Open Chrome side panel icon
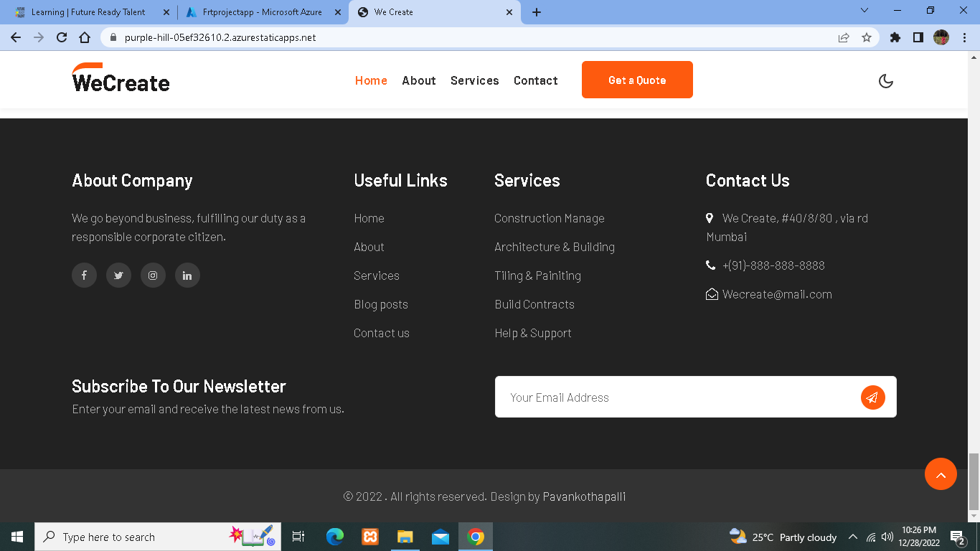 [x=918, y=37]
